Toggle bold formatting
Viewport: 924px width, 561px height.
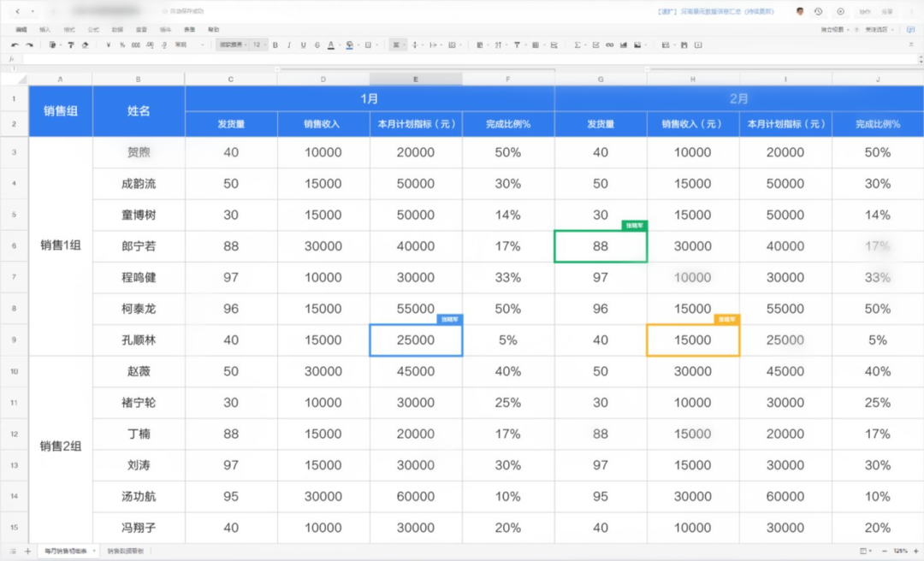275,44
